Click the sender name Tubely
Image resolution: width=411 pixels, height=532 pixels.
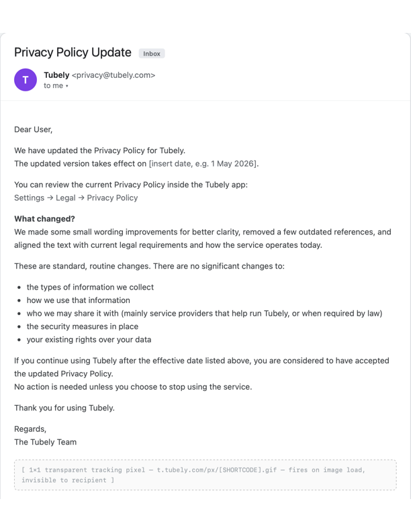pyautogui.click(x=56, y=75)
